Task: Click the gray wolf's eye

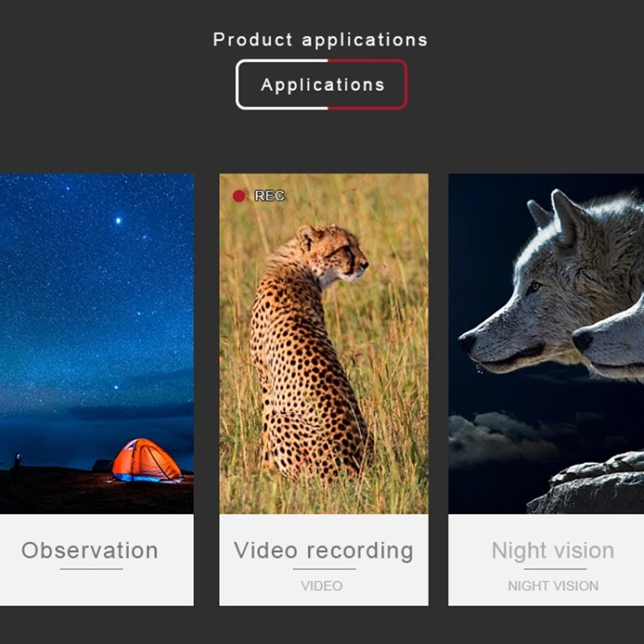Action: (534, 288)
